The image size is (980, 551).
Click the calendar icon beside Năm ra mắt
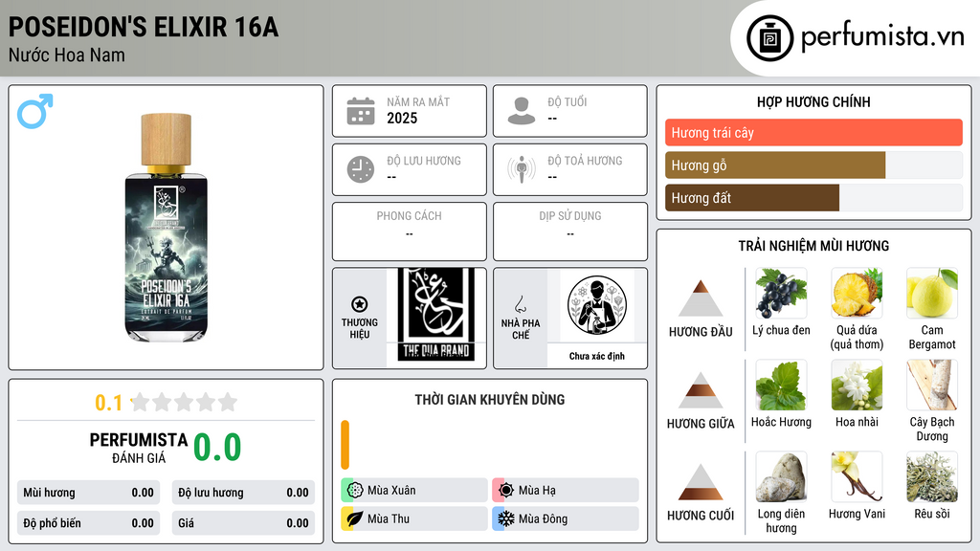[361, 111]
